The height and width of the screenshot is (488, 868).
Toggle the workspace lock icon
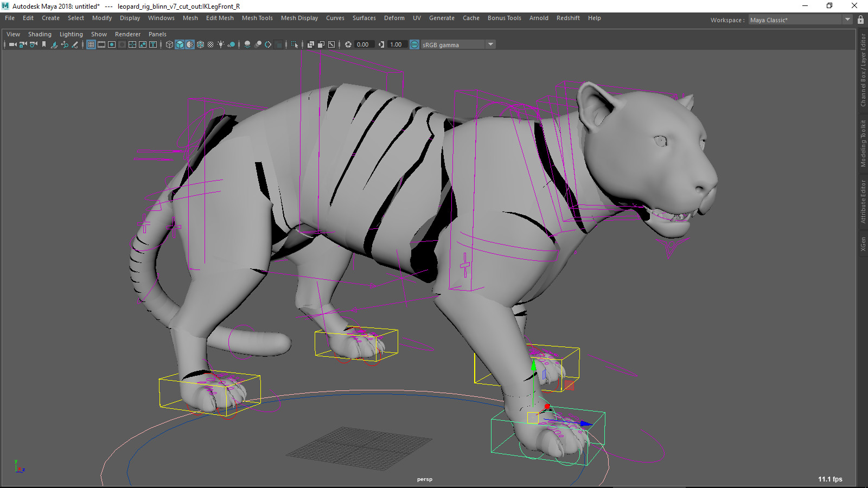pyautogui.click(x=861, y=20)
